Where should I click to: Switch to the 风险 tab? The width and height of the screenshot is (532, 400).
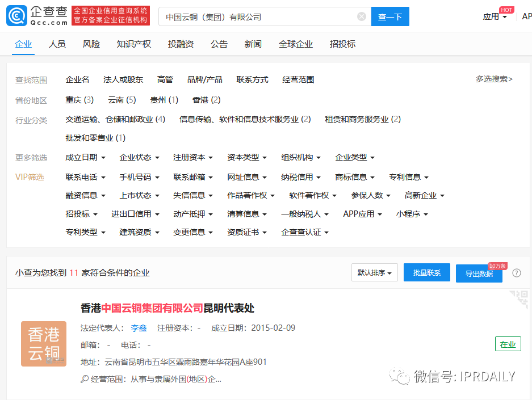(x=91, y=44)
